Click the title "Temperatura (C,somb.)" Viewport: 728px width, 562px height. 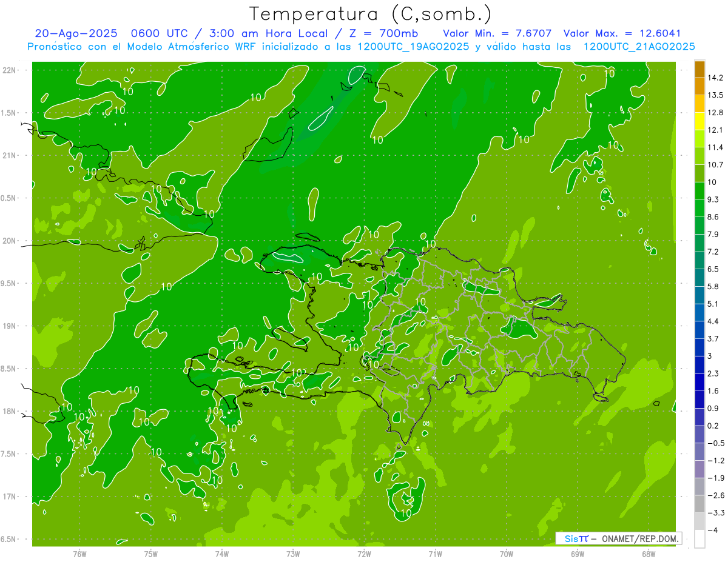pyautogui.click(x=370, y=14)
